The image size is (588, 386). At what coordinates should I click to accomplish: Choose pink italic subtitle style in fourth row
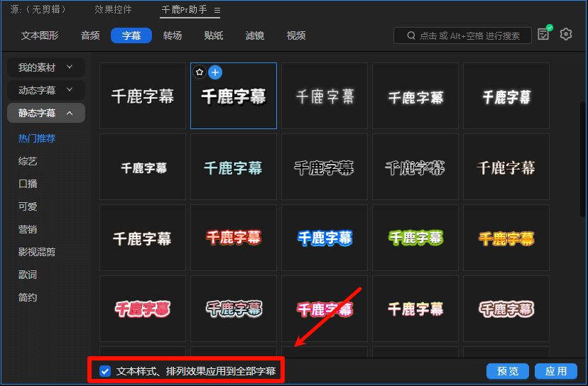click(143, 309)
